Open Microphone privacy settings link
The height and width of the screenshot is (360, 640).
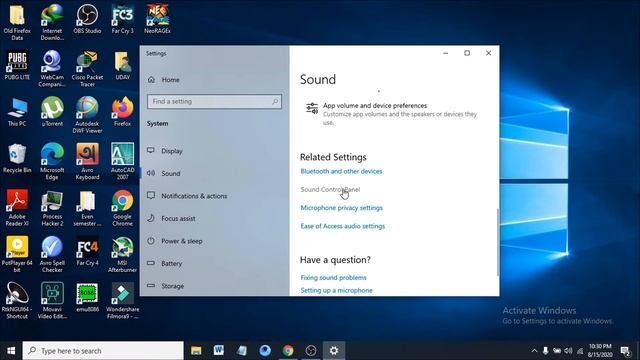342,208
